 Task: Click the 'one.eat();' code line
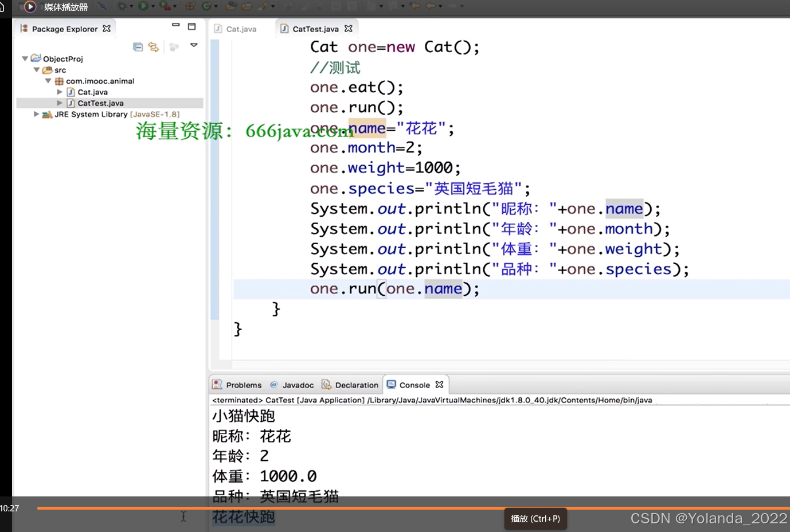coord(357,87)
